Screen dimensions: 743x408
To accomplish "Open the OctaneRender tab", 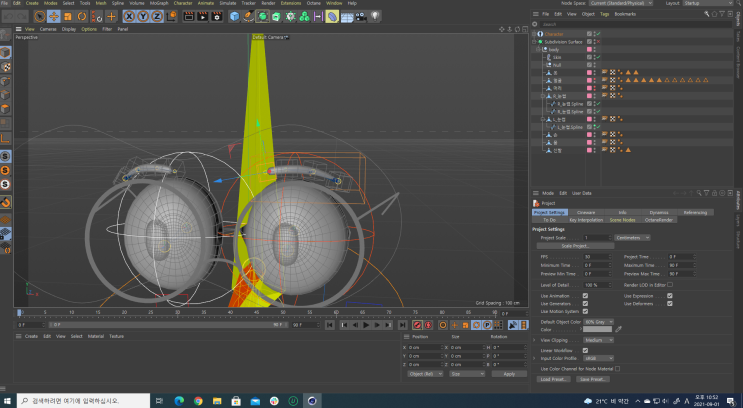I will (x=659, y=220).
